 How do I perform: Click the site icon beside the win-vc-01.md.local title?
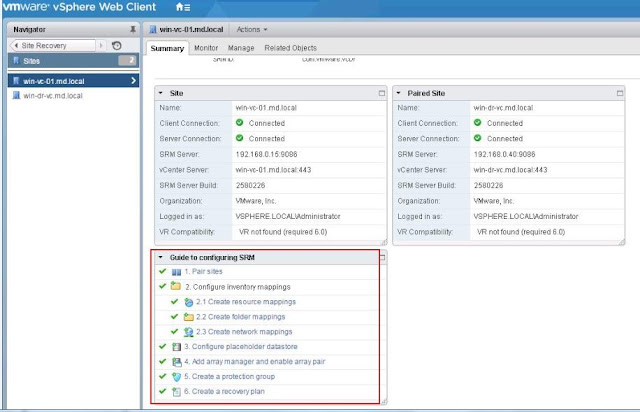coord(153,29)
